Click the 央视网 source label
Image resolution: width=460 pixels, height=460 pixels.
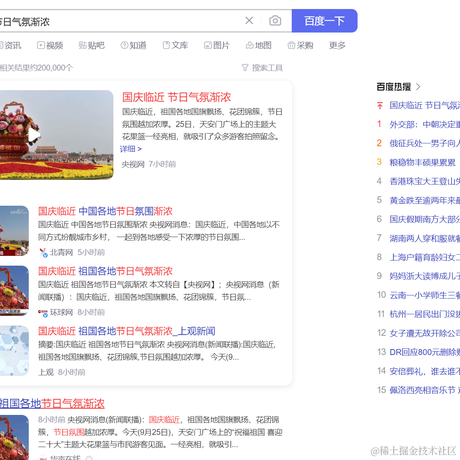[133, 164]
